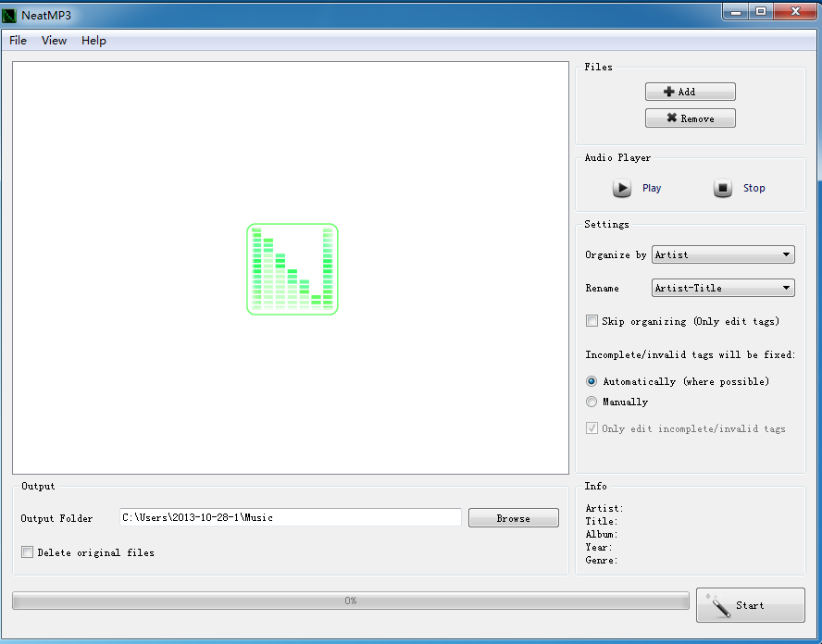Click the 'Incomplete/invalid tags will be fixed:' text
The width and height of the screenshot is (822, 644).
pos(690,354)
